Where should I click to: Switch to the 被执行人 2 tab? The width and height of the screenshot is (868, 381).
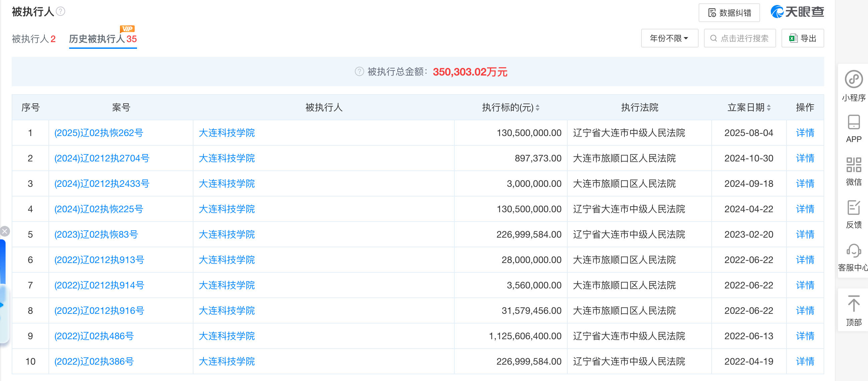point(34,39)
